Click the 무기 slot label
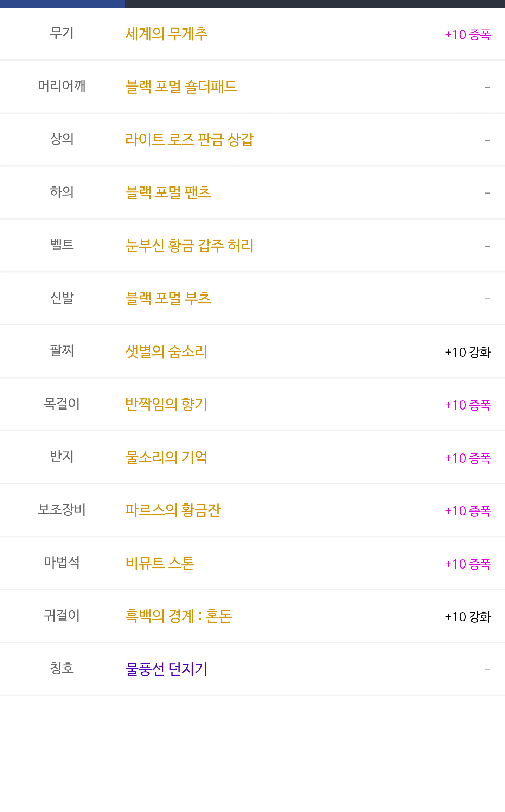 pyautogui.click(x=62, y=33)
